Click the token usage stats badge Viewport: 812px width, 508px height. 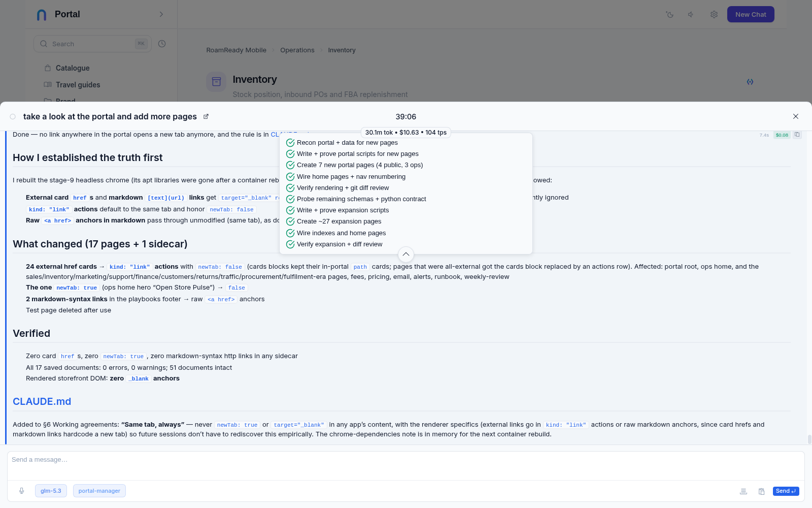(x=406, y=133)
